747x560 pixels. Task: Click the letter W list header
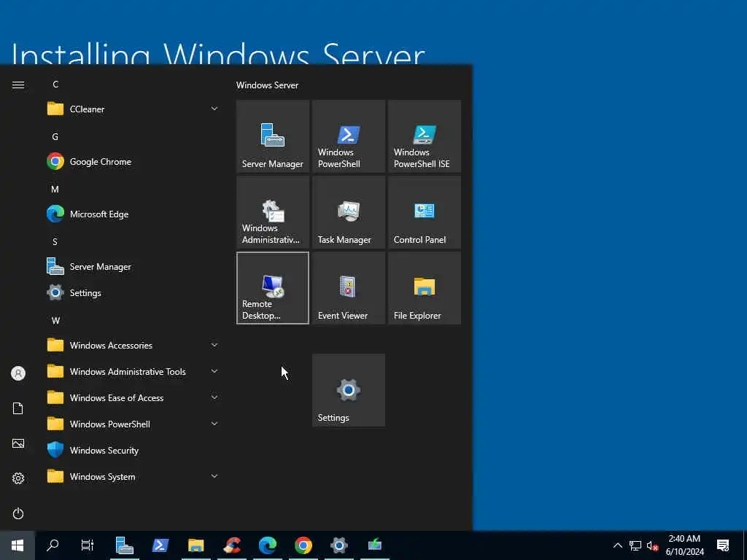55,321
